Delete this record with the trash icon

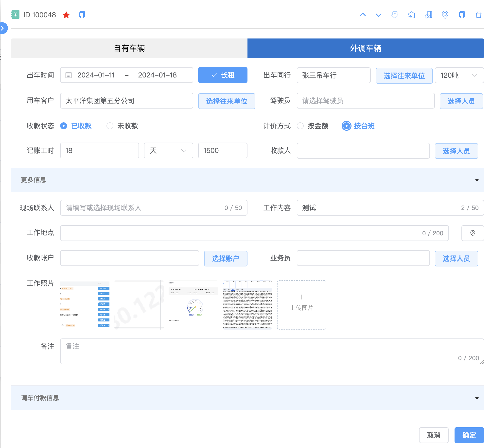[x=478, y=15]
